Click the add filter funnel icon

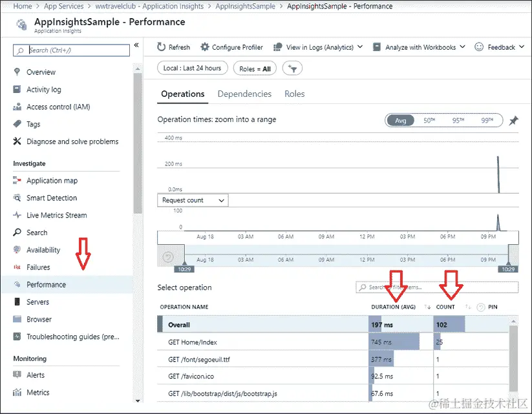(x=292, y=68)
